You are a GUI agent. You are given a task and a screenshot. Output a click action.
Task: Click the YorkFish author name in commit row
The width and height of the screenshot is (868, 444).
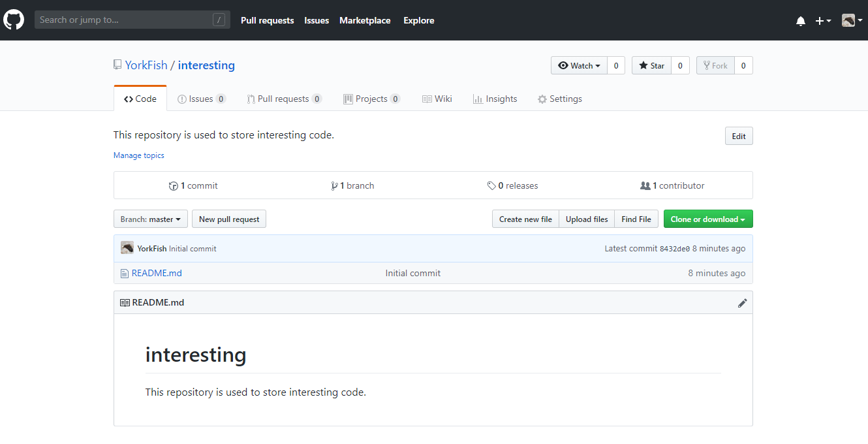[152, 249]
